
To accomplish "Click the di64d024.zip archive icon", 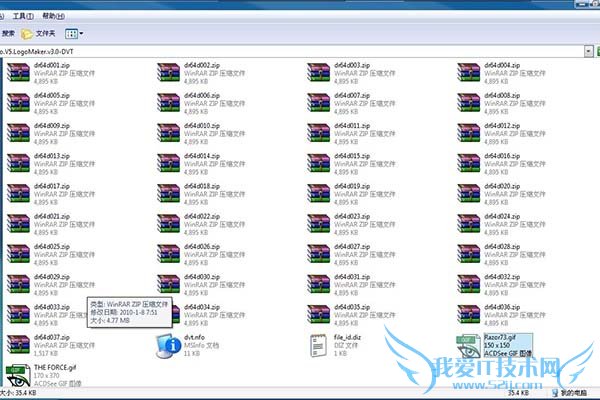I will (468, 224).
